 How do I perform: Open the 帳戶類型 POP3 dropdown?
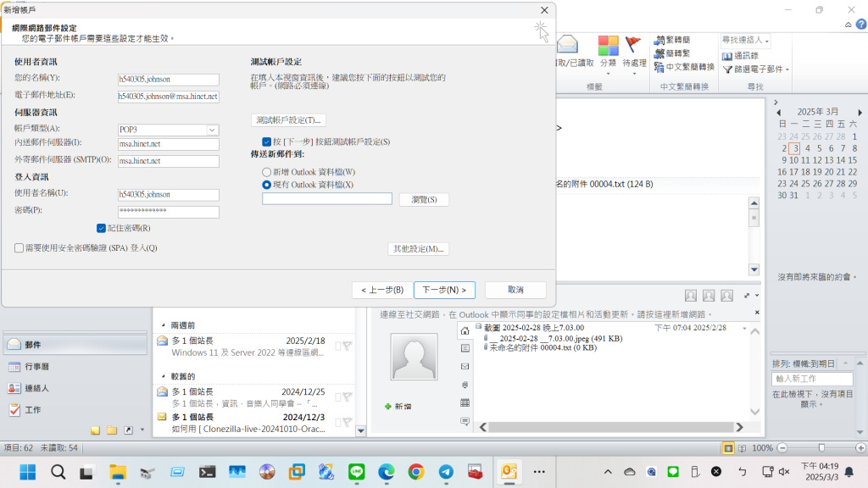coord(212,130)
